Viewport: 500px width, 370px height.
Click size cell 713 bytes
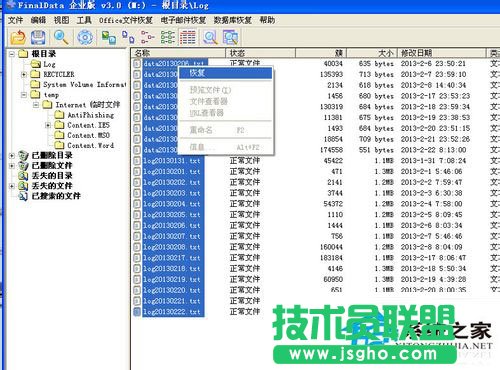pos(376,75)
